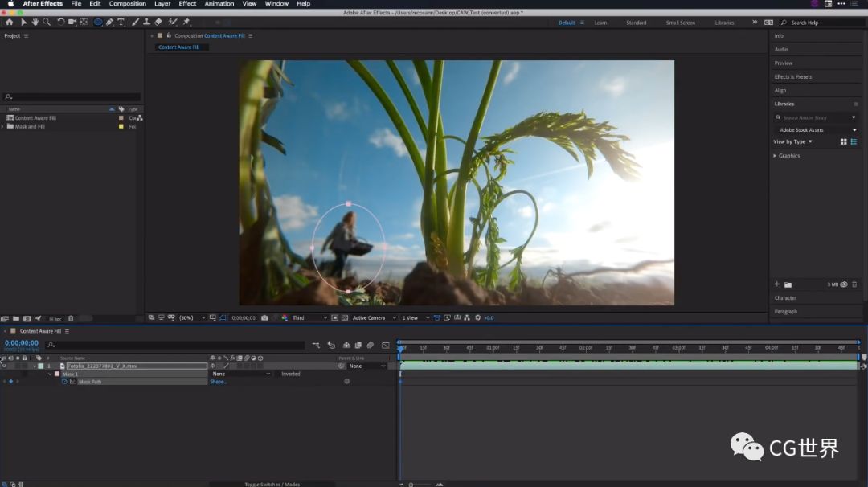Select the Pan Behind anchor point tool
Image resolution: width=868 pixels, height=487 pixels.
84,23
